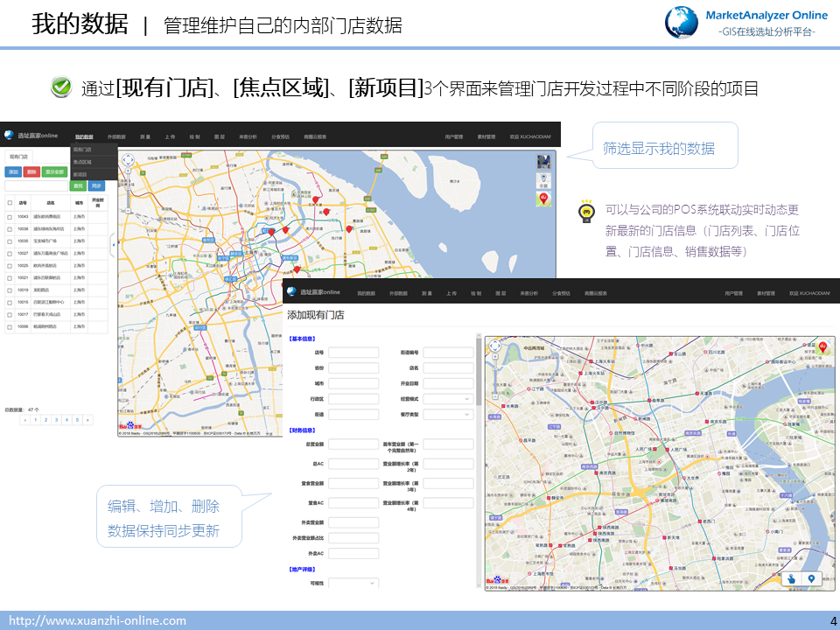Click the green 显示全部 button

click(54, 172)
